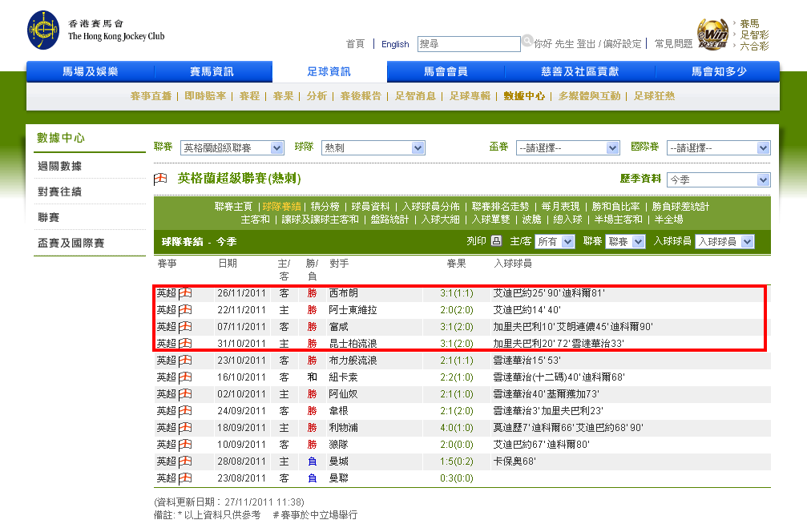Click the flag icon in the 利物浦 row
Screen dimensions: 807x532
point(185,428)
